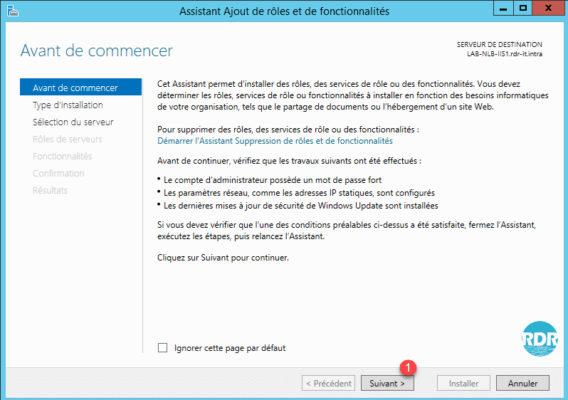The width and height of the screenshot is (568, 400).
Task: Close the wizard with the X button
Action: pyautogui.click(x=548, y=9)
